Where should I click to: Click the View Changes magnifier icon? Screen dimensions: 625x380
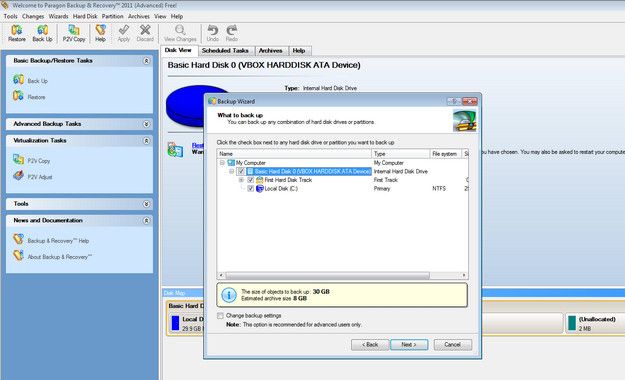pyautogui.click(x=180, y=30)
